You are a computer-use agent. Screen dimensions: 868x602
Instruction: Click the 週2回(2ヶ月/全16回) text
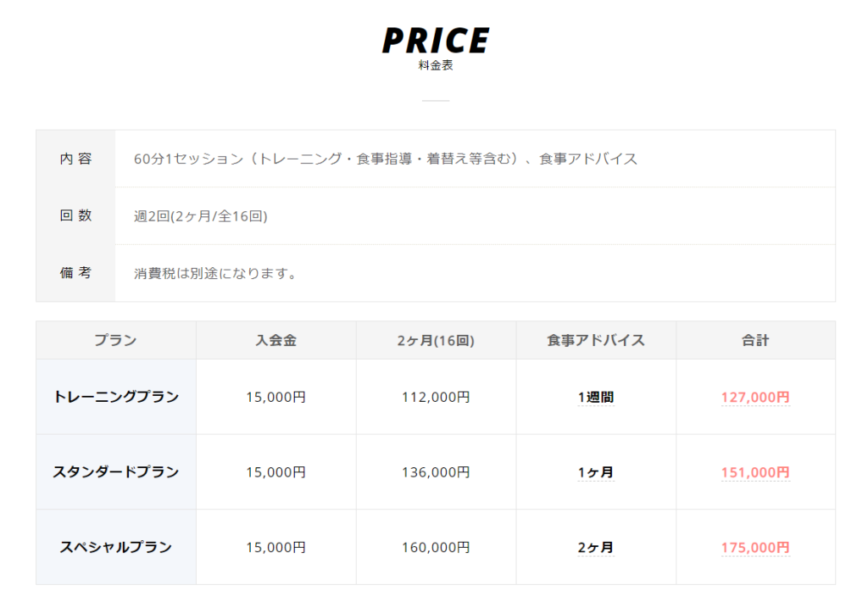(201, 216)
